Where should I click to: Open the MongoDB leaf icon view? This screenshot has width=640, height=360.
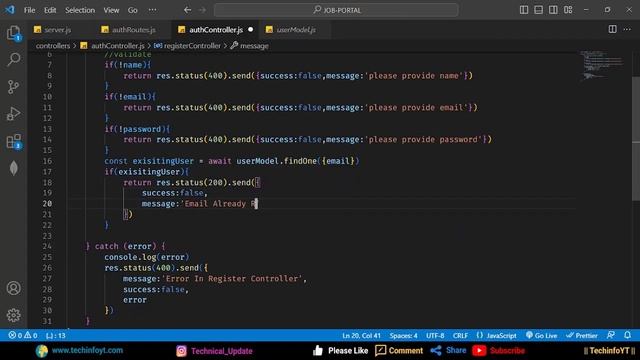click(x=13, y=168)
